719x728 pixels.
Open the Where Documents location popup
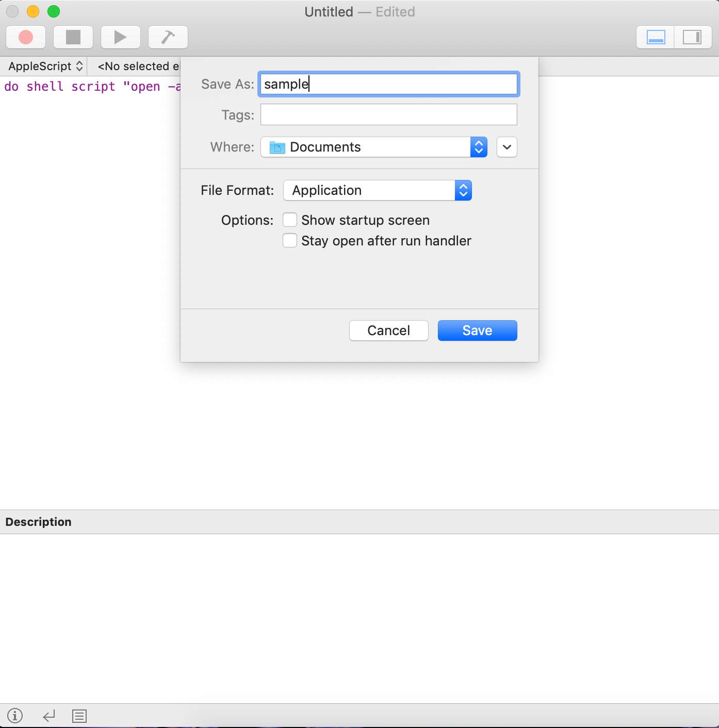click(x=374, y=147)
